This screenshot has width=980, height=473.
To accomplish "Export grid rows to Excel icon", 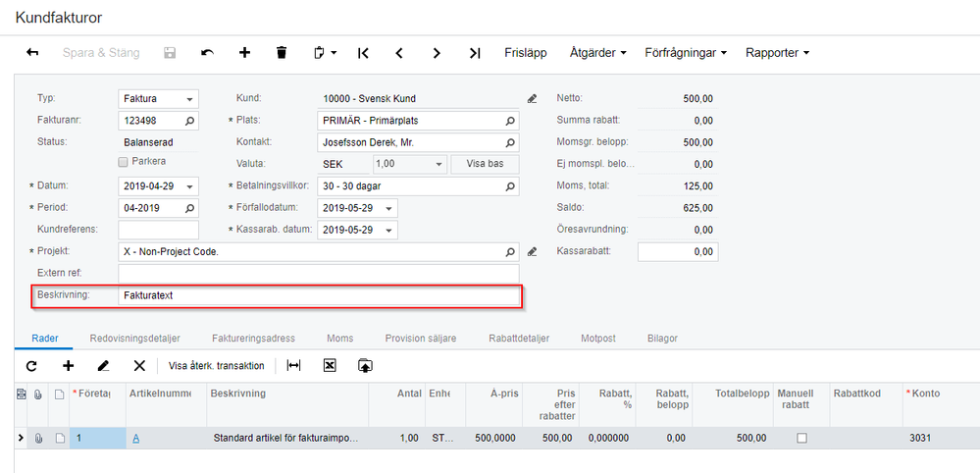I will [330, 365].
